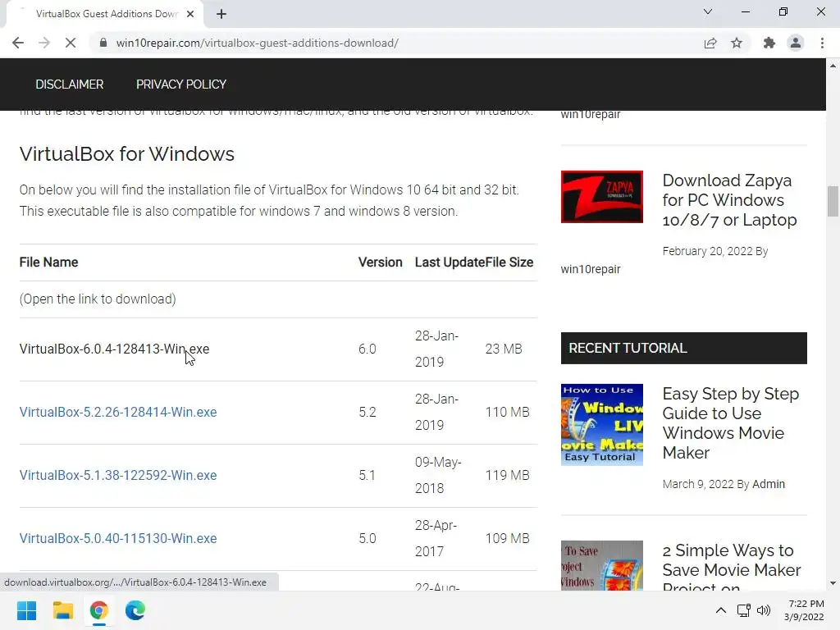The width and height of the screenshot is (840, 630).
Task: Download VirtualBox-5.1.38-122592-Win.exe
Action: click(118, 475)
